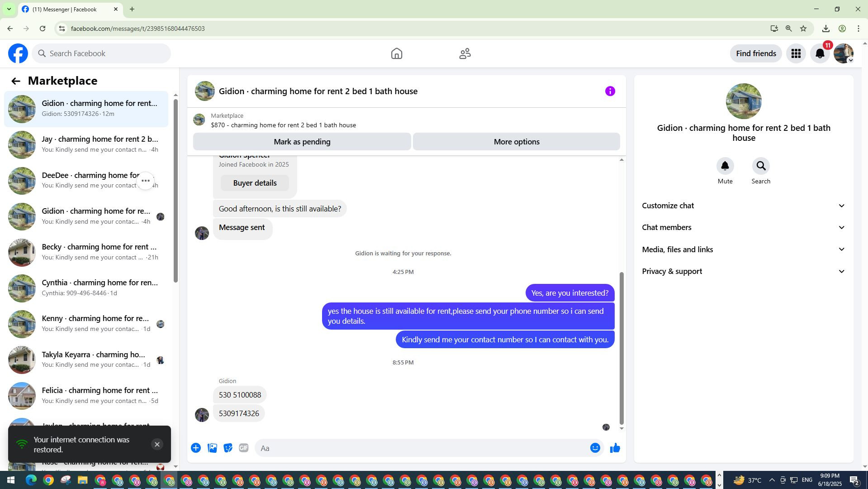Open the Facebook menu grid icon

click(796, 53)
